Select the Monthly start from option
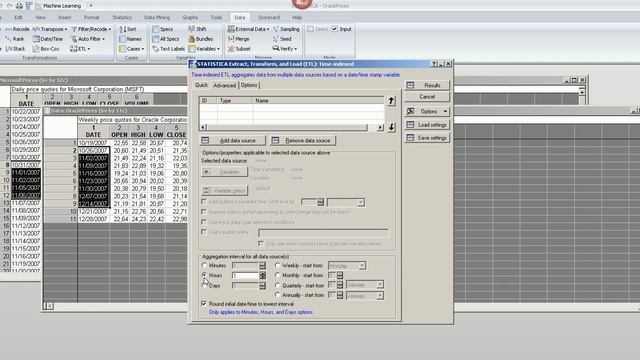Viewport: 640px width, 360px height. coord(278,275)
